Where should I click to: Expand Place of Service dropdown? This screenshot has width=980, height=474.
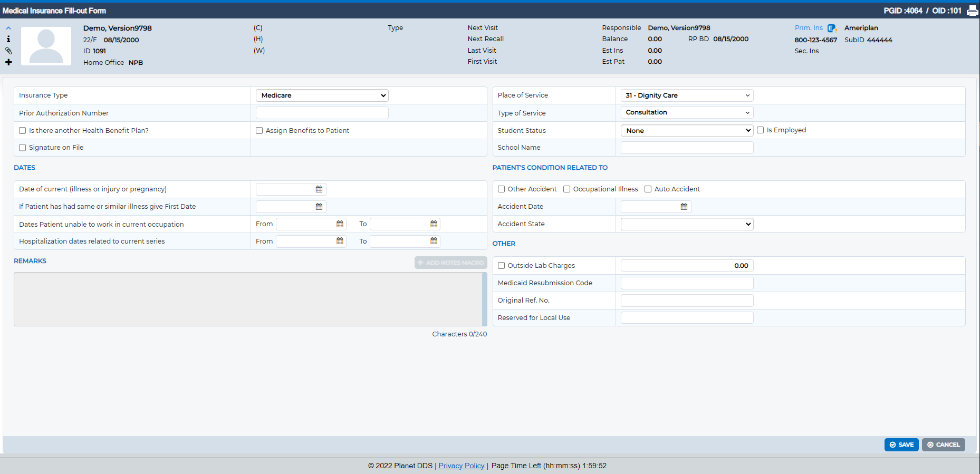(x=687, y=95)
